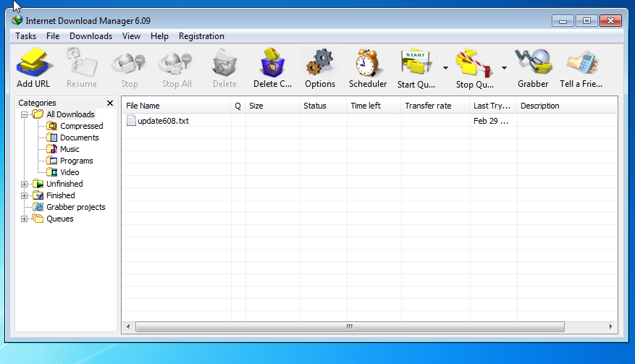The image size is (635, 364).
Task: Select the update608.txt download row
Action: click(370, 121)
